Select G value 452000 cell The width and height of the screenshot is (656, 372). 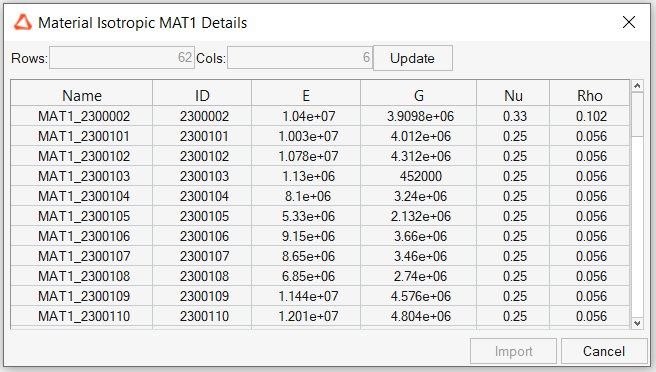(418, 176)
